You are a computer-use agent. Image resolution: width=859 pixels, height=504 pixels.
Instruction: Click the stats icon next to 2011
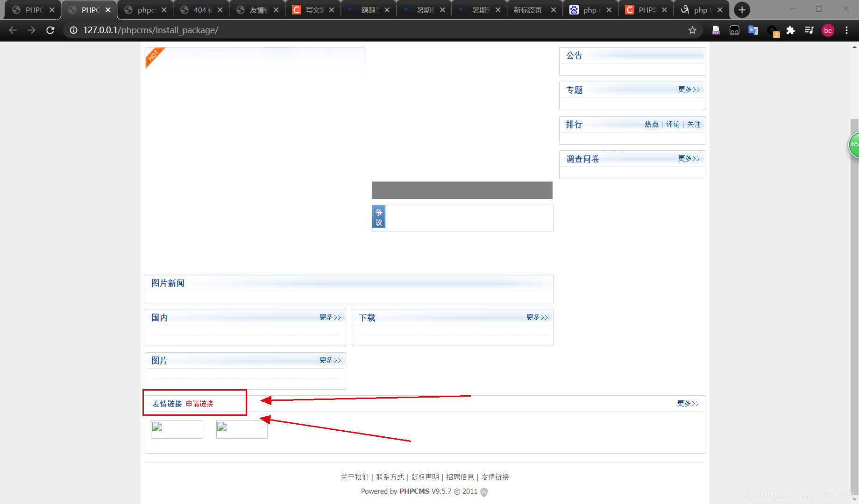484,492
